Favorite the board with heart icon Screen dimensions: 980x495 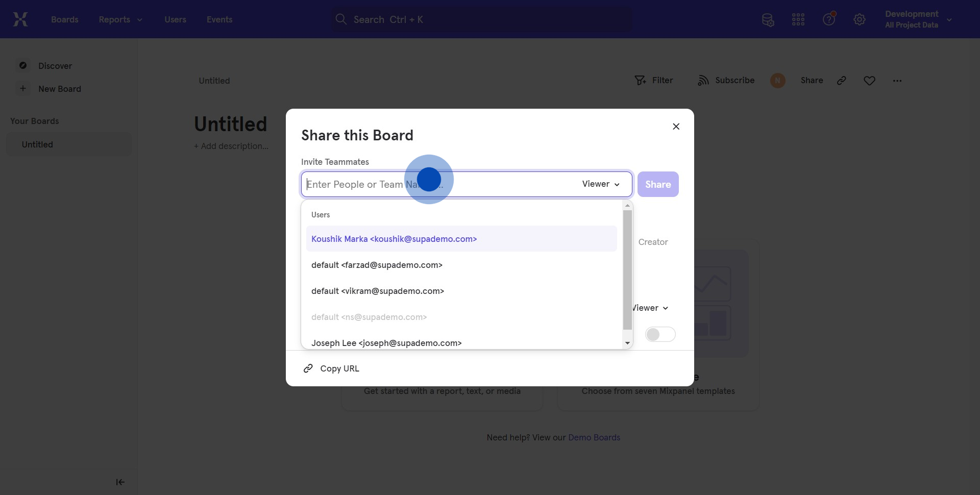coord(869,81)
